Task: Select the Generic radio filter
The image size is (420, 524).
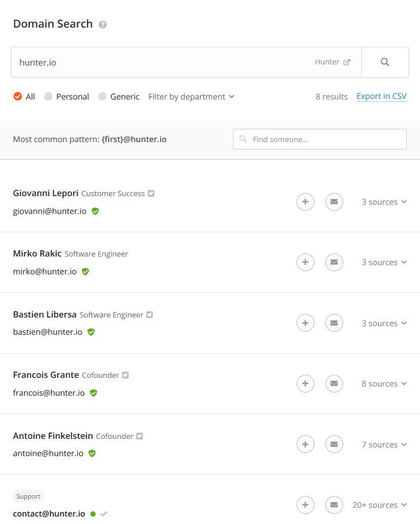Action: pyautogui.click(x=102, y=97)
